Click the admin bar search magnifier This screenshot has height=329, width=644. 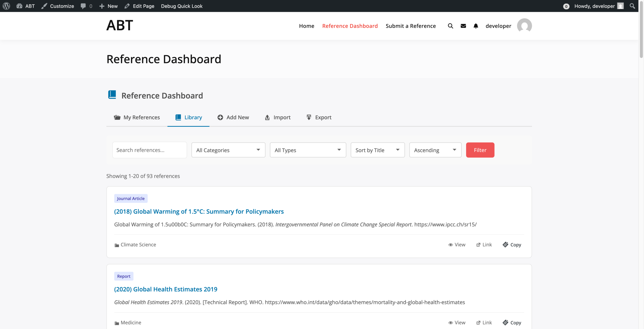point(632,6)
